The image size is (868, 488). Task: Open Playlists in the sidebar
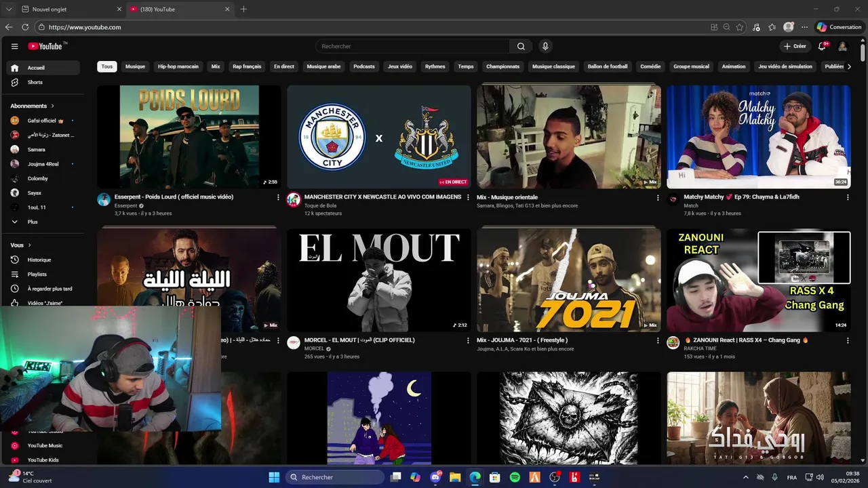pyautogui.click(x=43, y=274)
